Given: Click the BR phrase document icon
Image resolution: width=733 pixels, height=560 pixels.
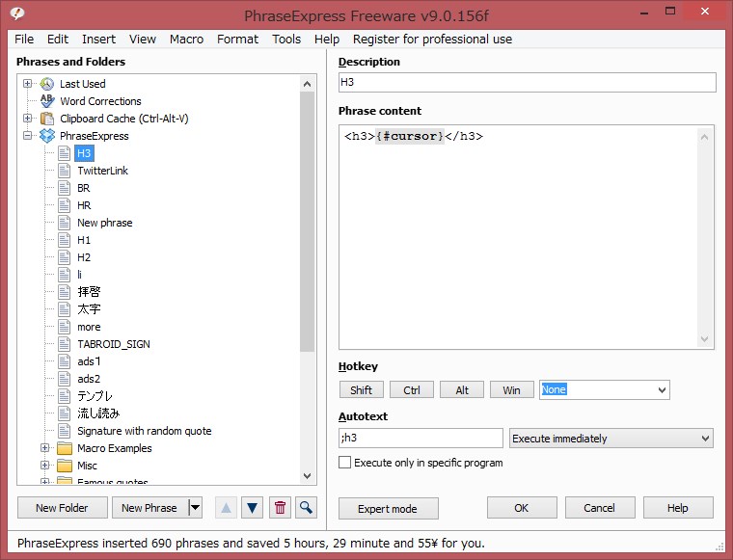Looking at the screenshot, I should (65, 188).
